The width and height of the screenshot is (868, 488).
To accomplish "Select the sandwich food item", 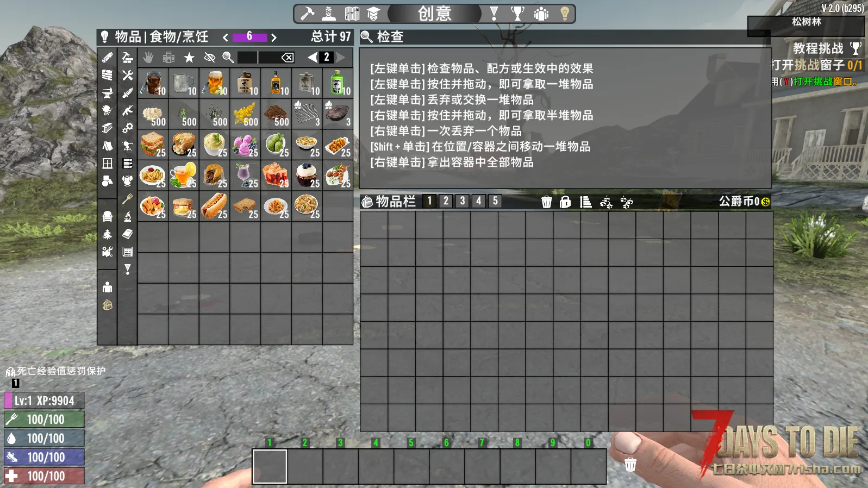I will pyautogui.click(x=153, y=145).
